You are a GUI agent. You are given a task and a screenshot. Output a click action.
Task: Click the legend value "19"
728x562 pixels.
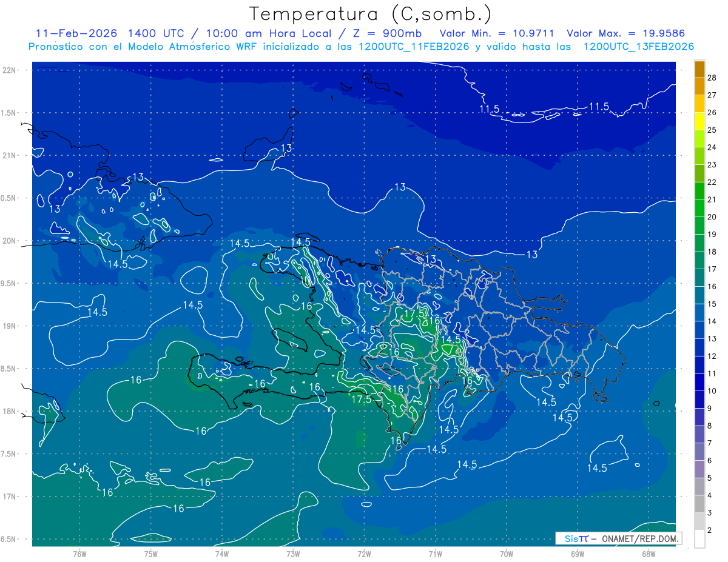pos(712,235)
